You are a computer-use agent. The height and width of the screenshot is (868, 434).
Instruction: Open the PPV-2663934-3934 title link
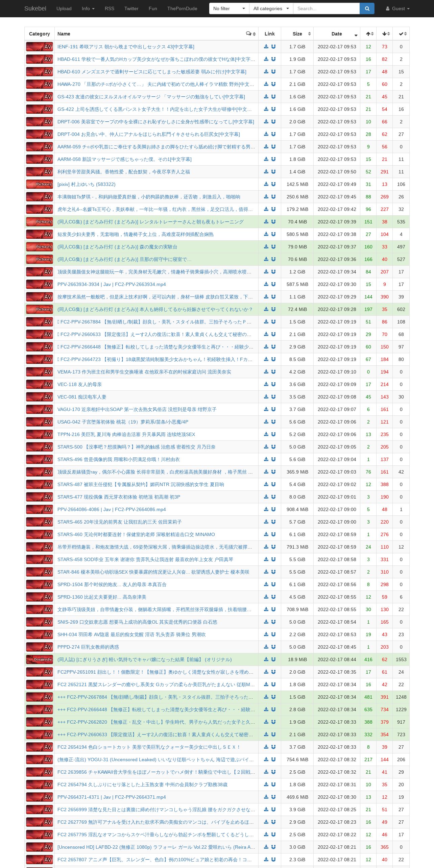tap(112, 284)
